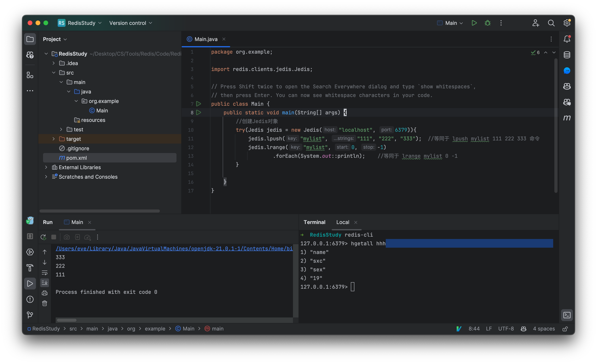Click the Run console horizontal scrollbar

click(x=67, y=320)
